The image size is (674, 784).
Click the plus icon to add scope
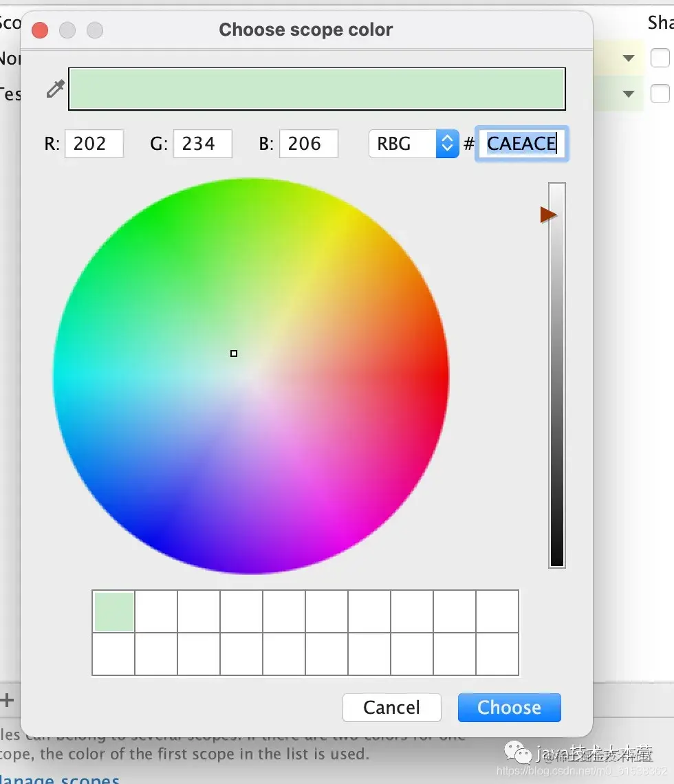point(6,699)
